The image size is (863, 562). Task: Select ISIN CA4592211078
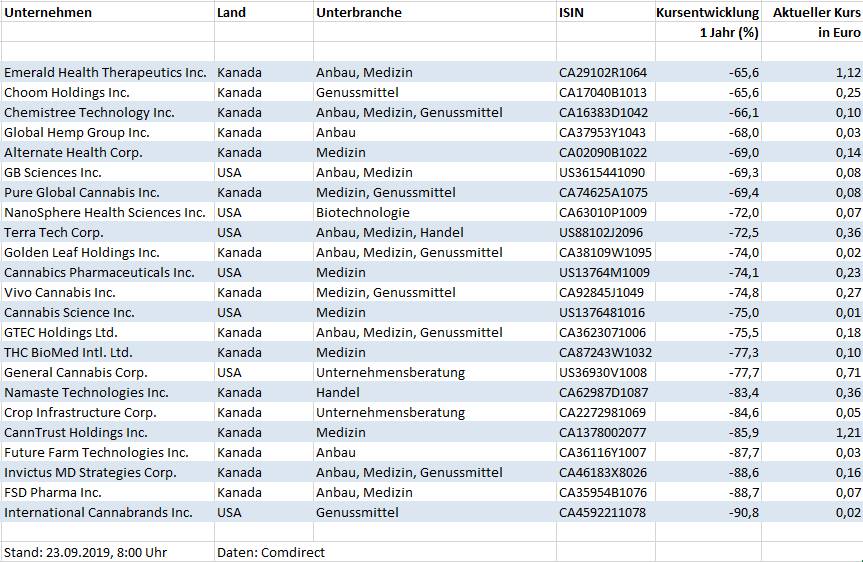[x=603, y=512]
